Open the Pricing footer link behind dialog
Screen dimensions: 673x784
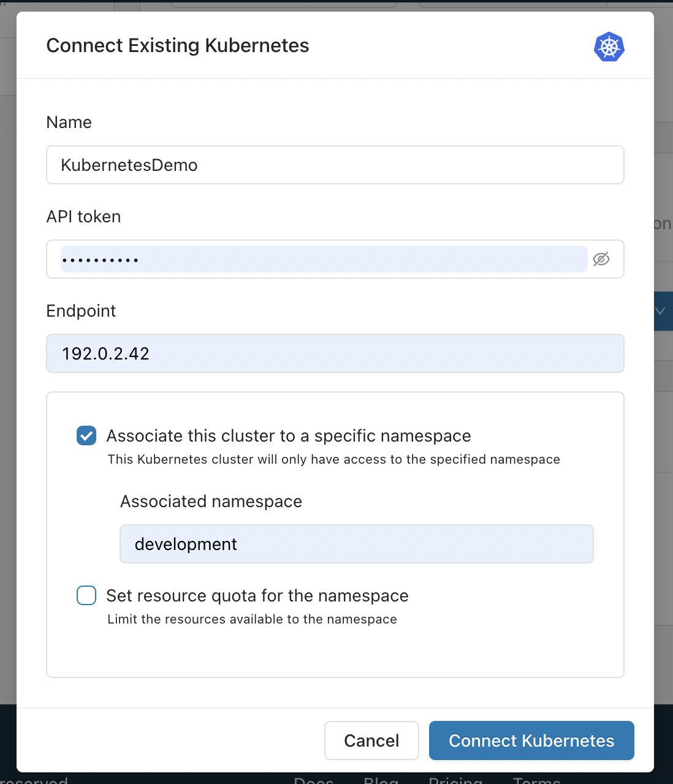point(455,779)
